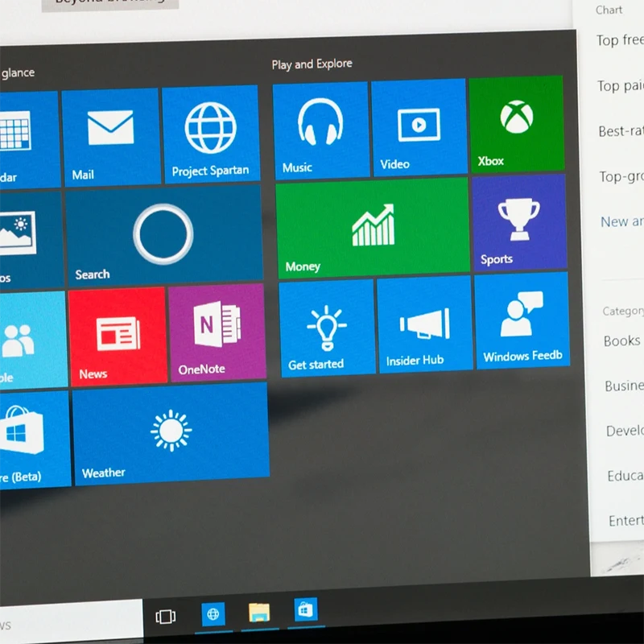
Task: Open Store from the taskbar
Action: click(x=306, y=610)
